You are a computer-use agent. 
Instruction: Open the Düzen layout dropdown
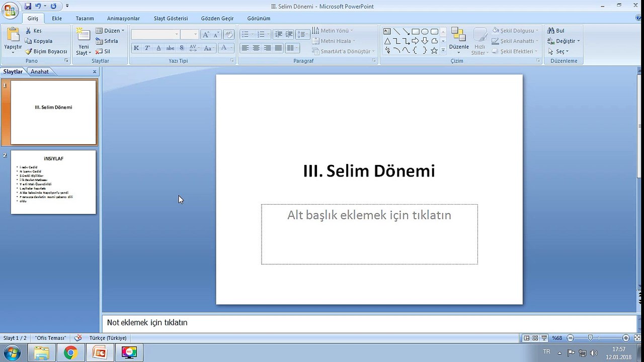[110, 31]
